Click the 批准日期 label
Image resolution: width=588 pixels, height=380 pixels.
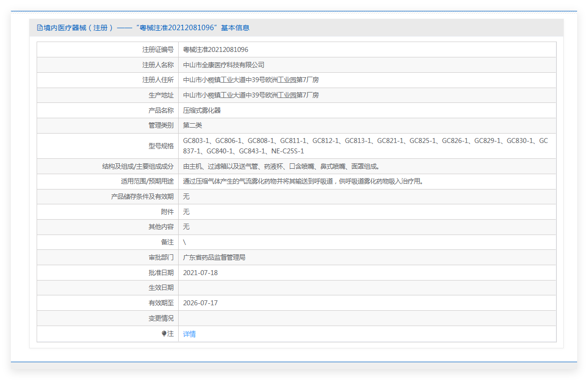click(x=161, y=273)
